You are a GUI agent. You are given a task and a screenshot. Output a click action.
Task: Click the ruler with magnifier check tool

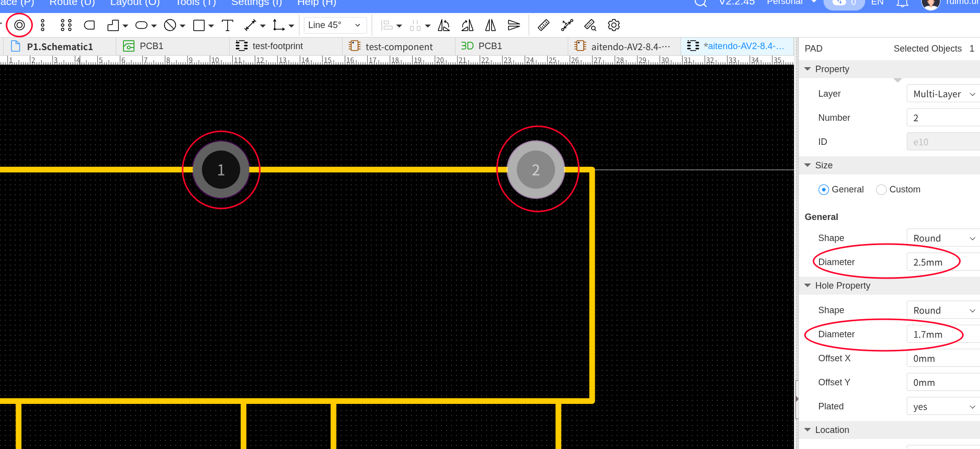[x=590, y=25]
